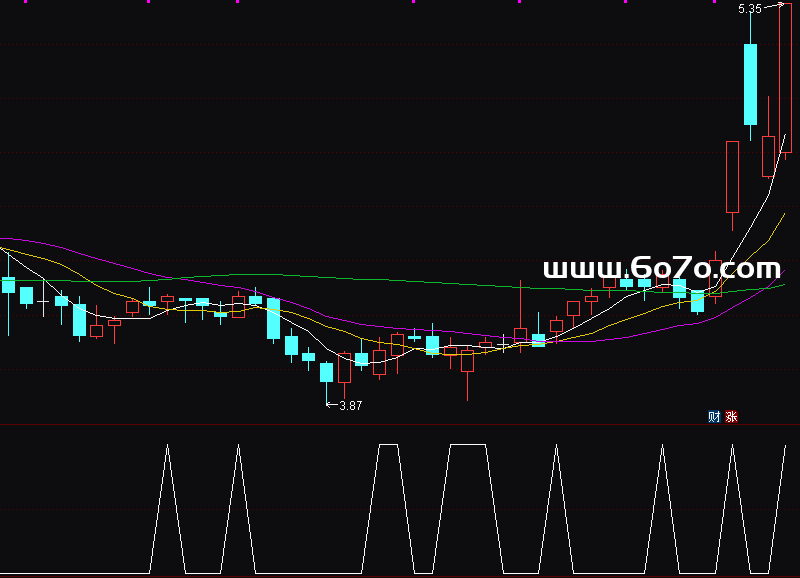
Task: Click the first narrow plateau in the indicator panel
Action: click(388, 446)
